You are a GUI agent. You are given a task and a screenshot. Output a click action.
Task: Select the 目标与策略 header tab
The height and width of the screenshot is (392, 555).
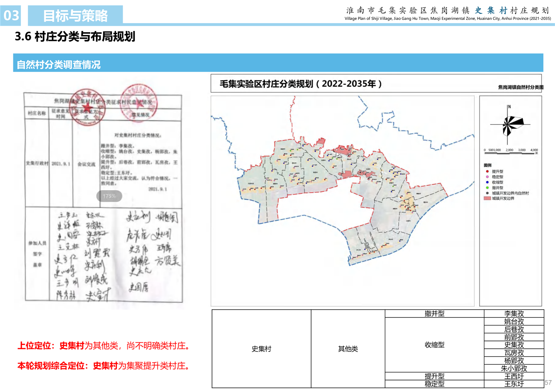coord(75,16)
